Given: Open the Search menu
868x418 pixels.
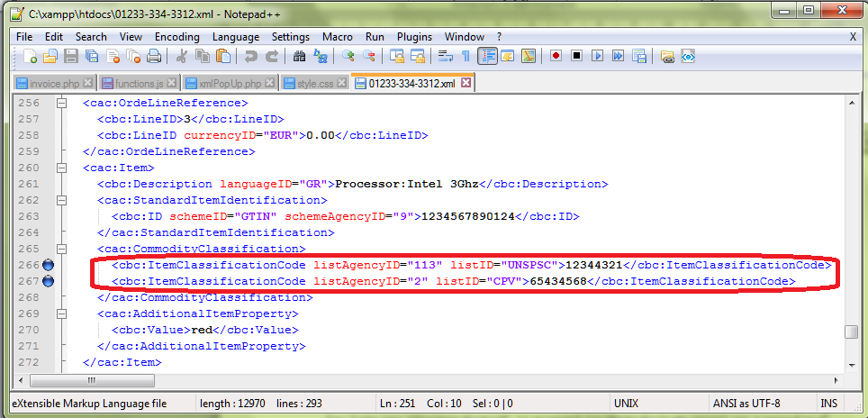Looking at the screenshot, I should point(91,37).
